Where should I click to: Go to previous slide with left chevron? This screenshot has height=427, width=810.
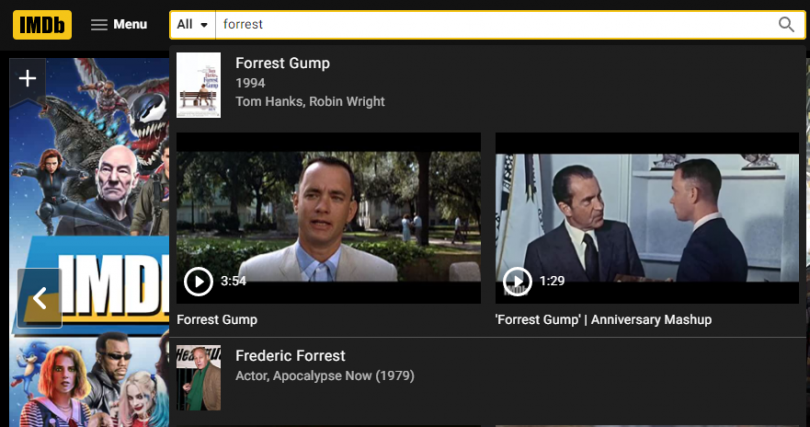click(x=40, y=298)
